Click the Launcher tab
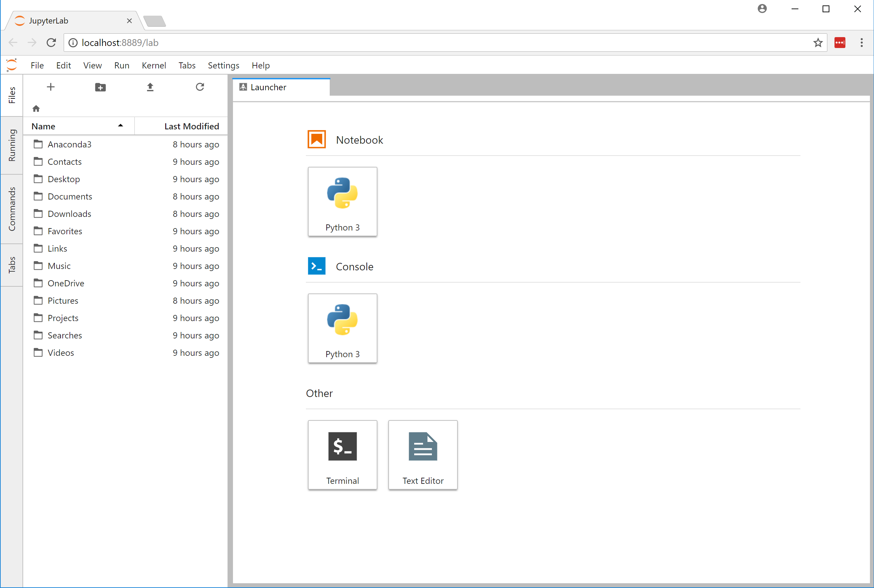The height and width of the screenshot is (588, 874). 281,86
